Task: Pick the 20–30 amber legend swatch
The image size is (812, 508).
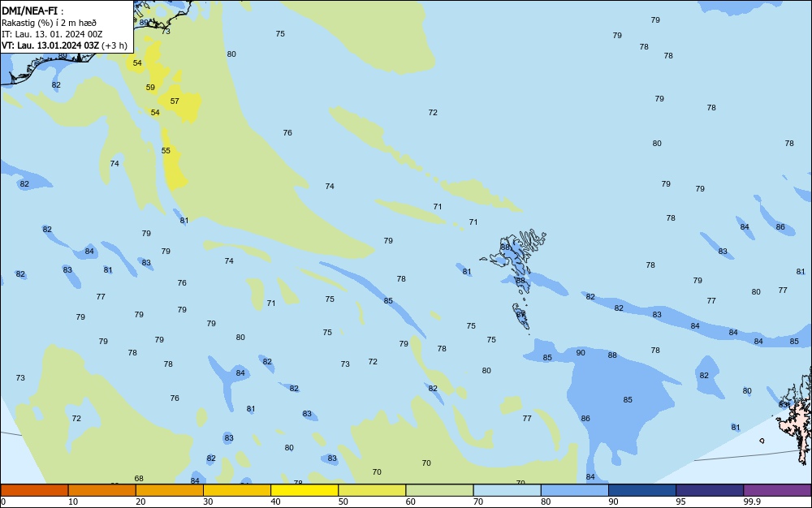Action: coord(170,490)
